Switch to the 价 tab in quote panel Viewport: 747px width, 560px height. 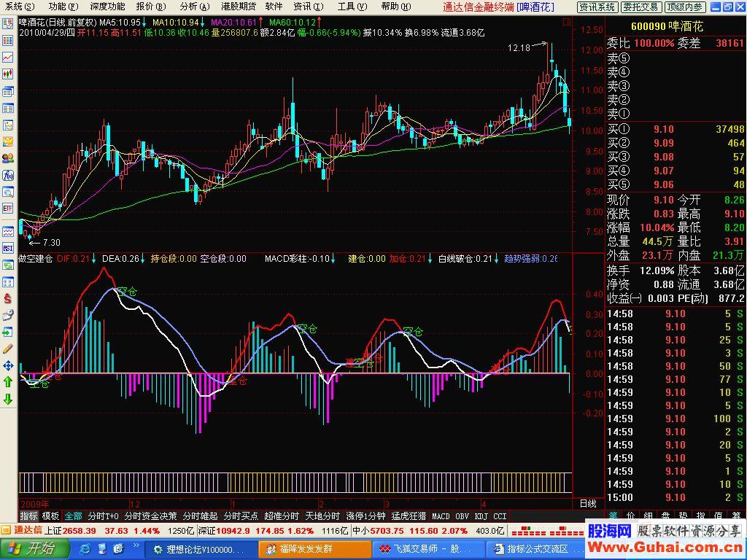click(x=630, y=516)
